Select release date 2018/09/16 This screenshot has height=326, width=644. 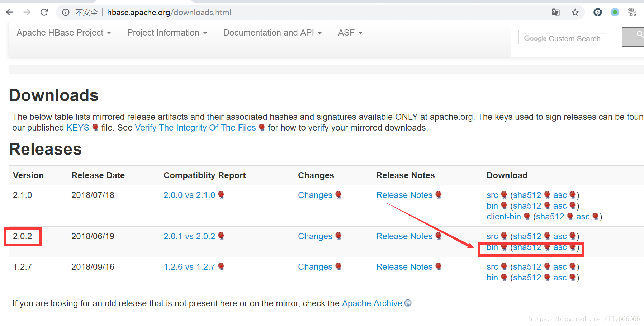[93, 267]
